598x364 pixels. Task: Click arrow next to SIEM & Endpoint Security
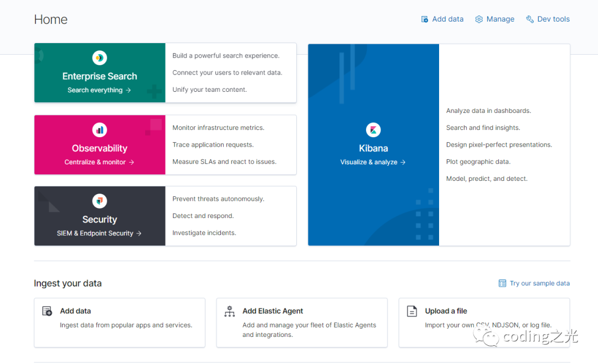pos(139,233)
